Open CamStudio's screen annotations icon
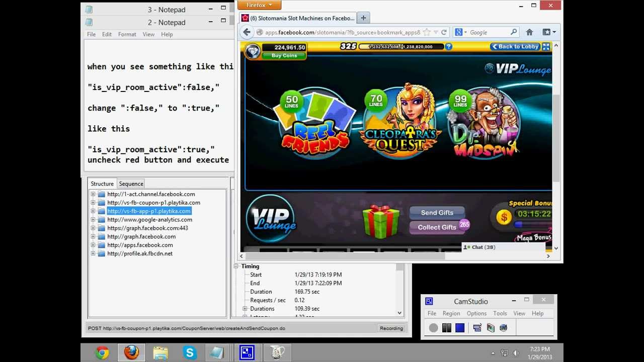644x362 pixels. 491,328
